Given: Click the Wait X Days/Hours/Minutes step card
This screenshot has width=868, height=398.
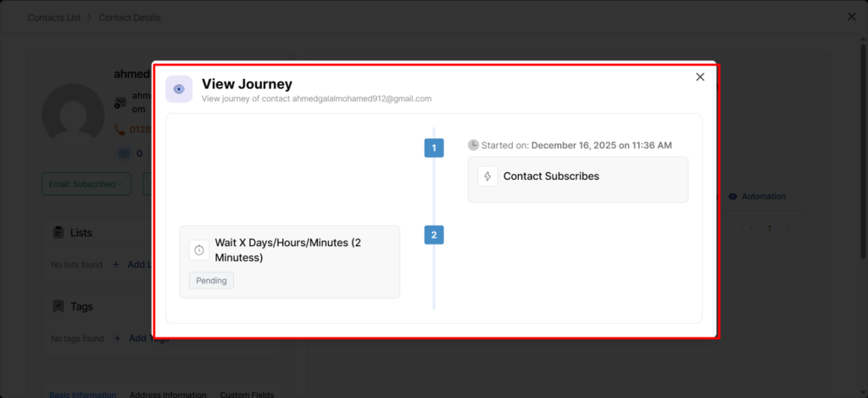Looking at the screenshot, I should (289, 261).
